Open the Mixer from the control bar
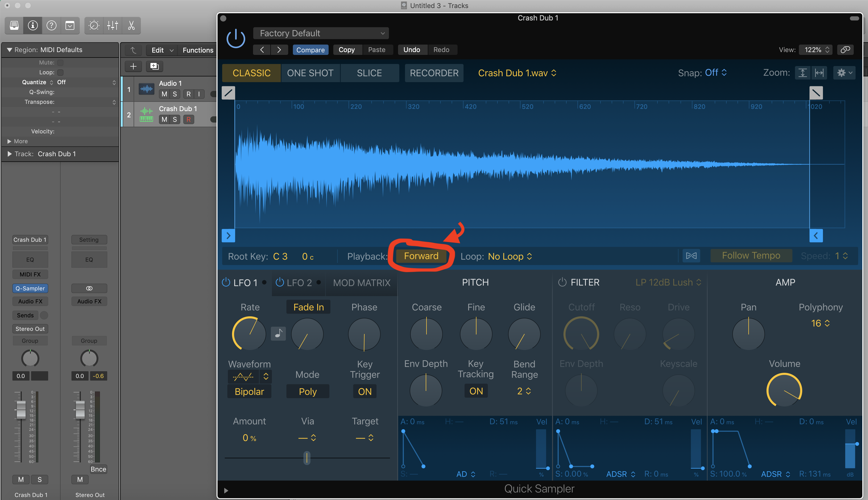The height and width of the screenshot is (500, 868). click(x=113, y=25)
